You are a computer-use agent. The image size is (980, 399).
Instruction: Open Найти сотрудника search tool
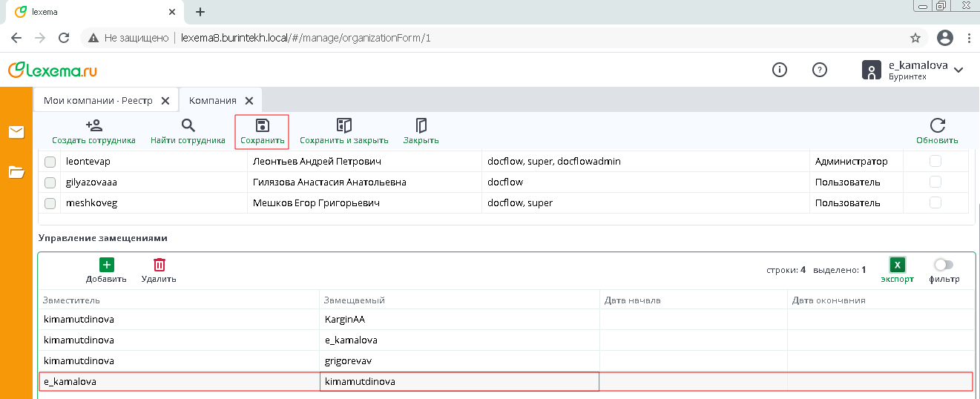pyautogui.click(x=188, y=126)
